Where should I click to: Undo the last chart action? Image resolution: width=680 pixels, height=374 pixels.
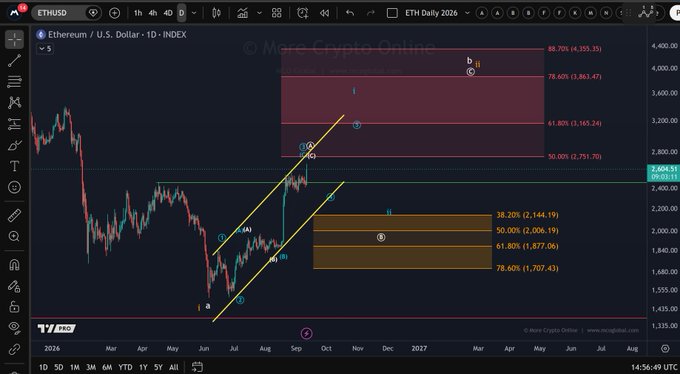click(350, 13)
